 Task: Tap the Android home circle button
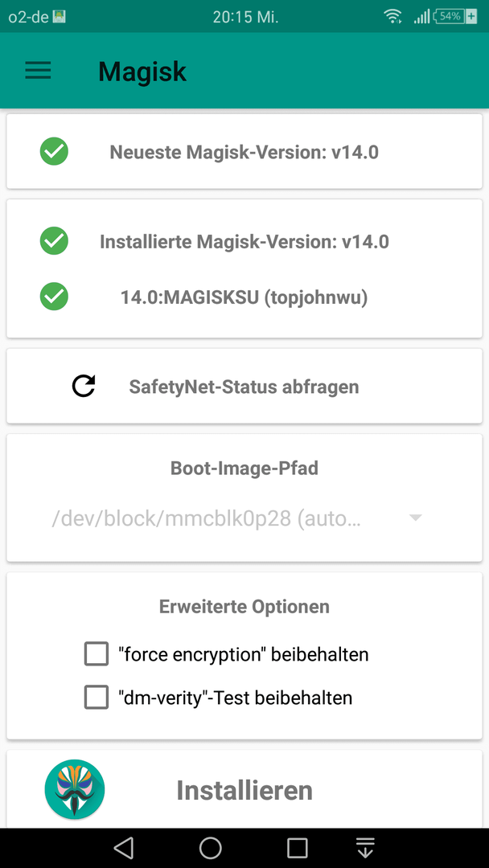[x=211, y=848]
